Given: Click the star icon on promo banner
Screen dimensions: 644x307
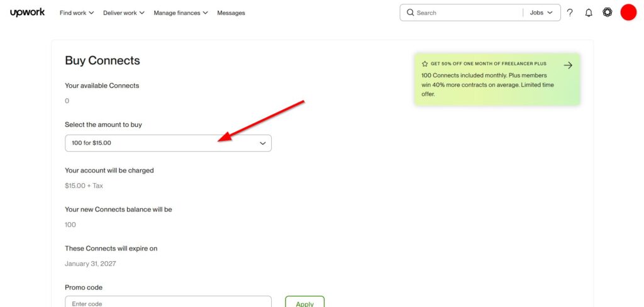Looking at the screenshot, I should coord(425,64).
